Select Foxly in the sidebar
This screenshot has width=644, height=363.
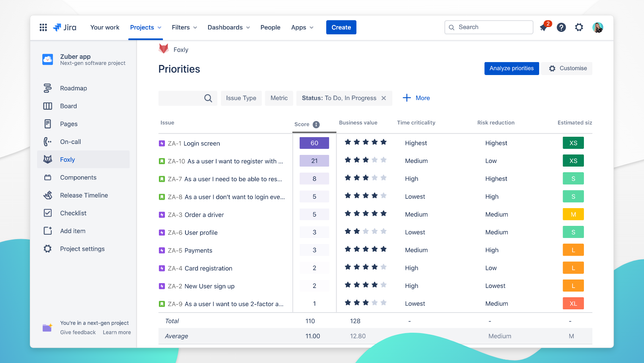click(x=83, y=159)
